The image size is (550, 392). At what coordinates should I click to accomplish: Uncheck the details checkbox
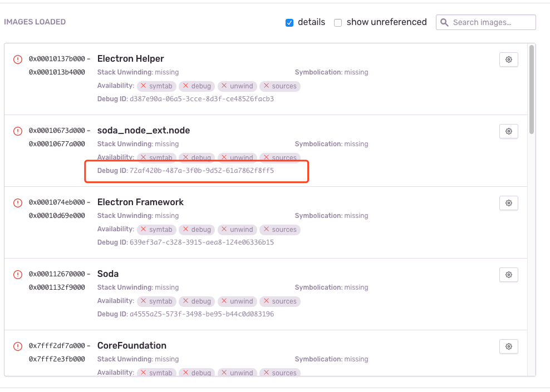tap(289, 22)
